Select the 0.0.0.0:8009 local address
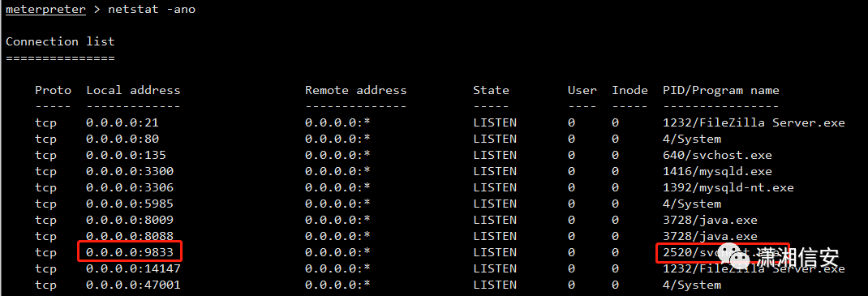868x296 pixels. 130,221
